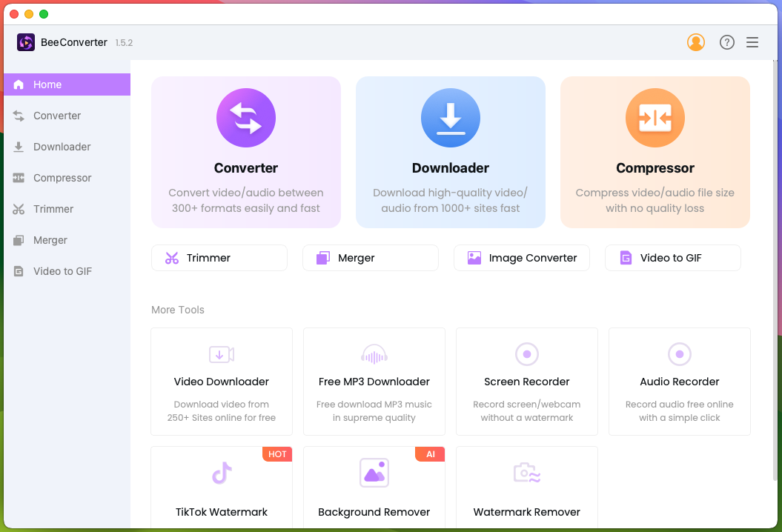This screenshot has height=532, width=782.
Task: Click "with a simple click" text
Action: (679, 418)
